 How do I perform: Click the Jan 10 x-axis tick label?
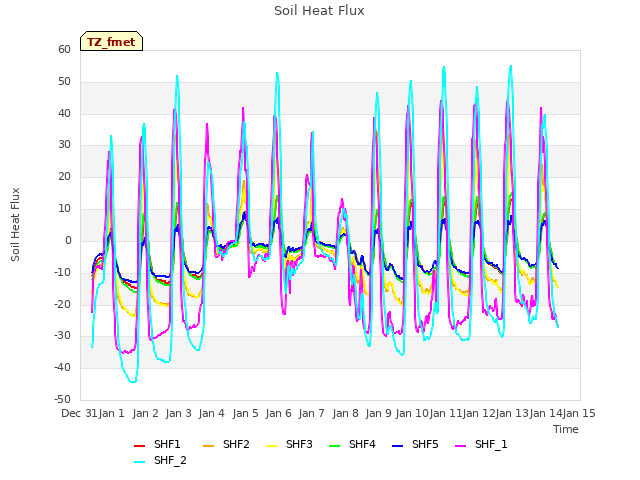click(x=412, y=413)
